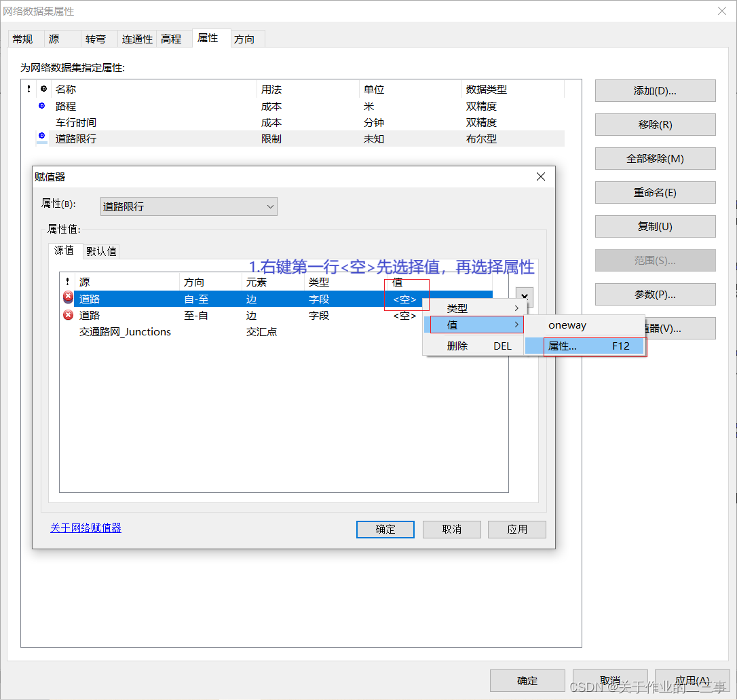Click 自-至 direction cell of 道路
The height and width of the screenshot is (700, 737).
[197, 299]
